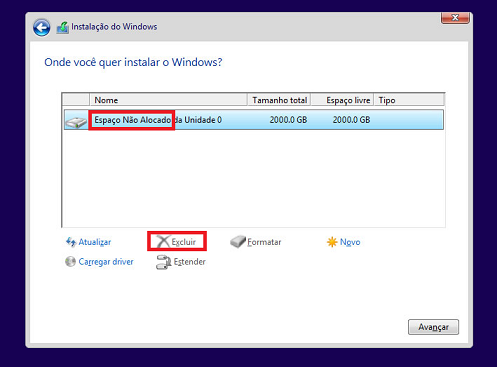Click the 2000.0 GB free space value

(x=351, y=120)
